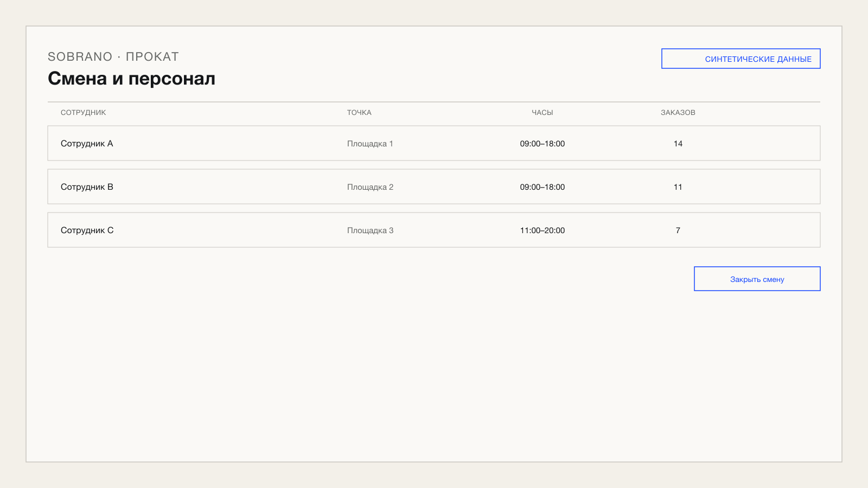This screenshot has width=868, height=488.
Task: Click the hours value 11:00–20:00
Action: click(x=542, y=230)
